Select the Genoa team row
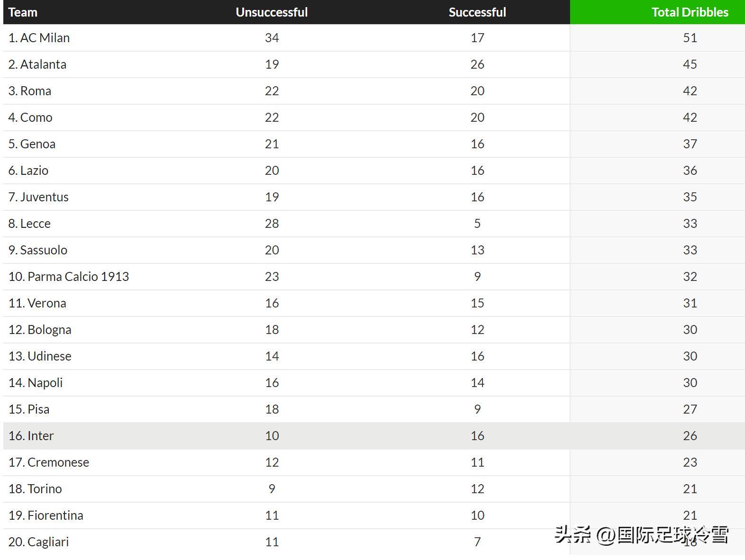This screenshot has height=560, width=745. (374, 144)
